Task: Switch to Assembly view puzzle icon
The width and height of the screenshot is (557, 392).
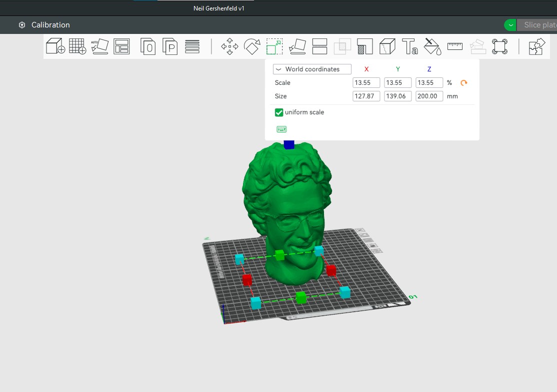Action: tap(537, 46)
